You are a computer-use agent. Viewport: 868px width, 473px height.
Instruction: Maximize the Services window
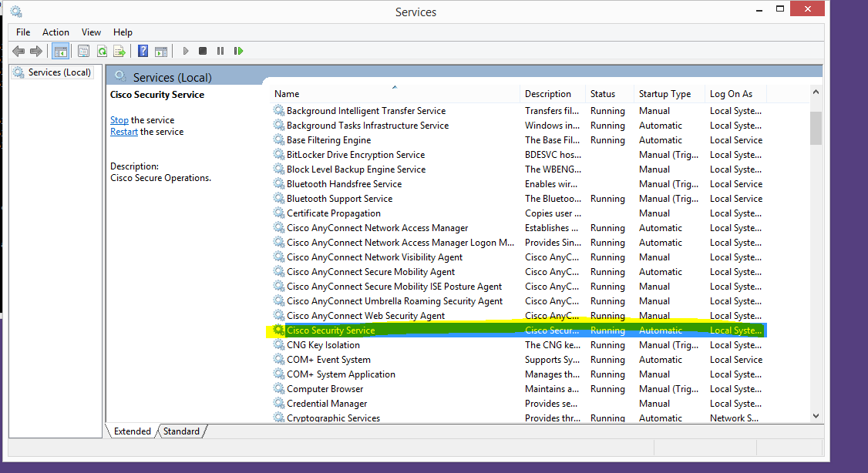(780, 8)
